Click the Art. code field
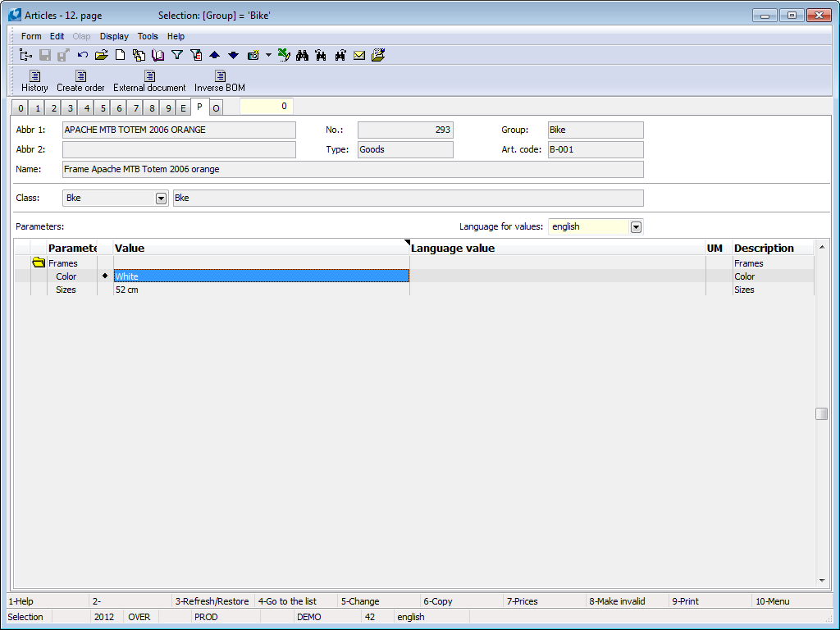The image size is (840, 630). point(596,149)
